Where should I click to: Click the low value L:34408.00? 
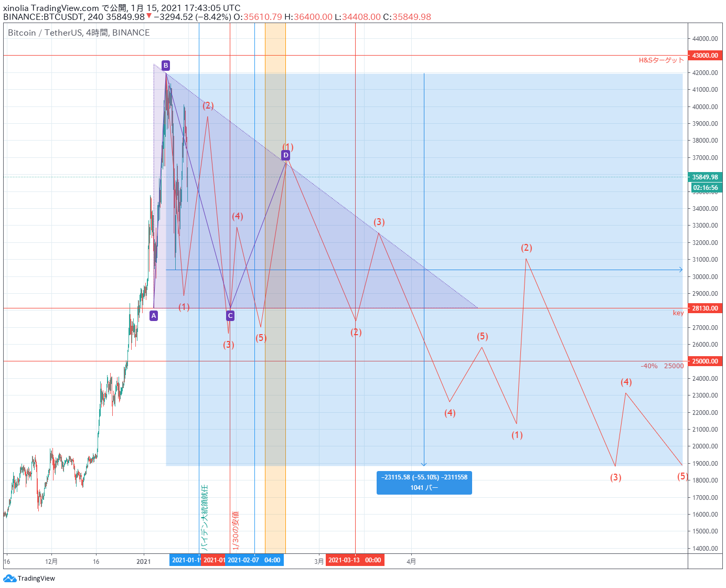tap(358, 17)
